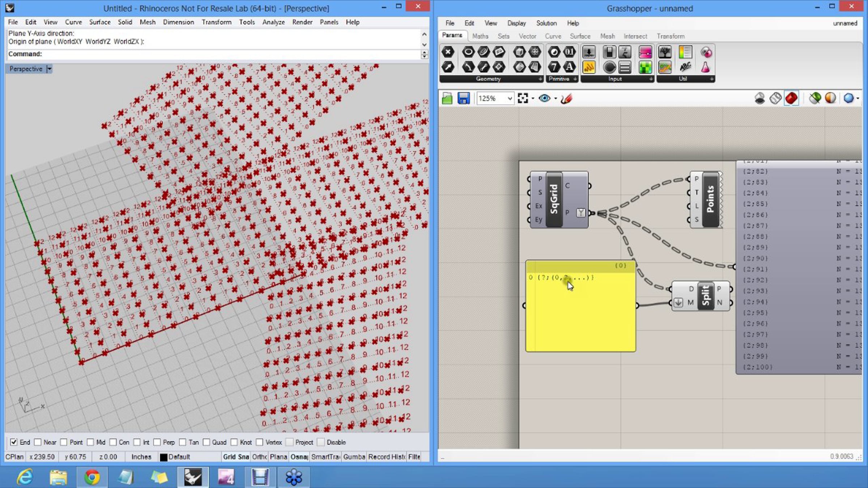Save the Grasshopper document with floppy icon

tap(463, 98)
